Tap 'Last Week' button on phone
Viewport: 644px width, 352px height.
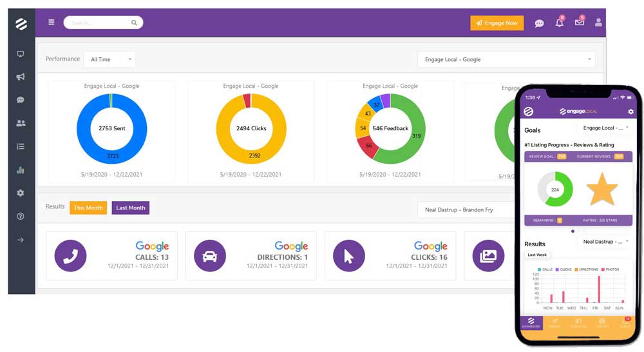536,255
